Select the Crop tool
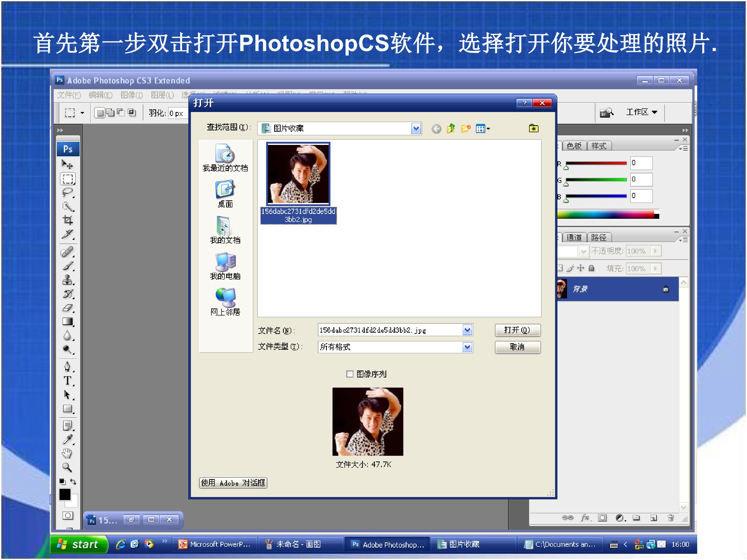Viewport: 747px width, 560px height. [67, 220]
